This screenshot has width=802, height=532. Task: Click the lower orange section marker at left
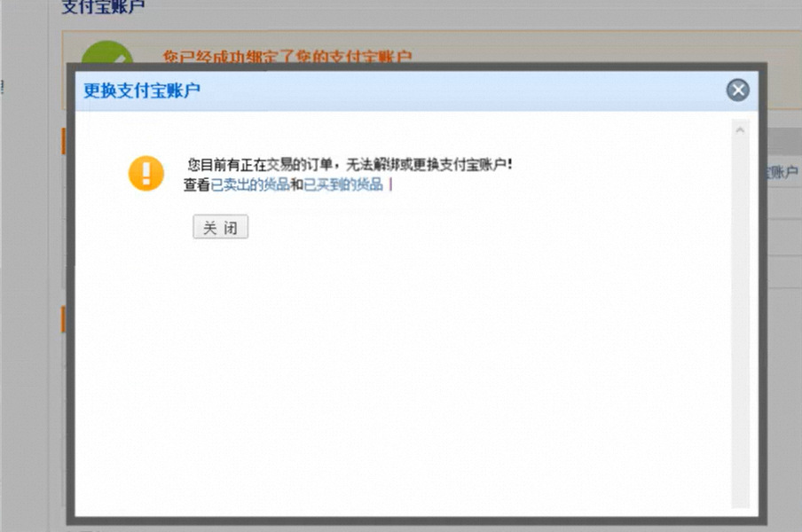(x=64, y=319)
